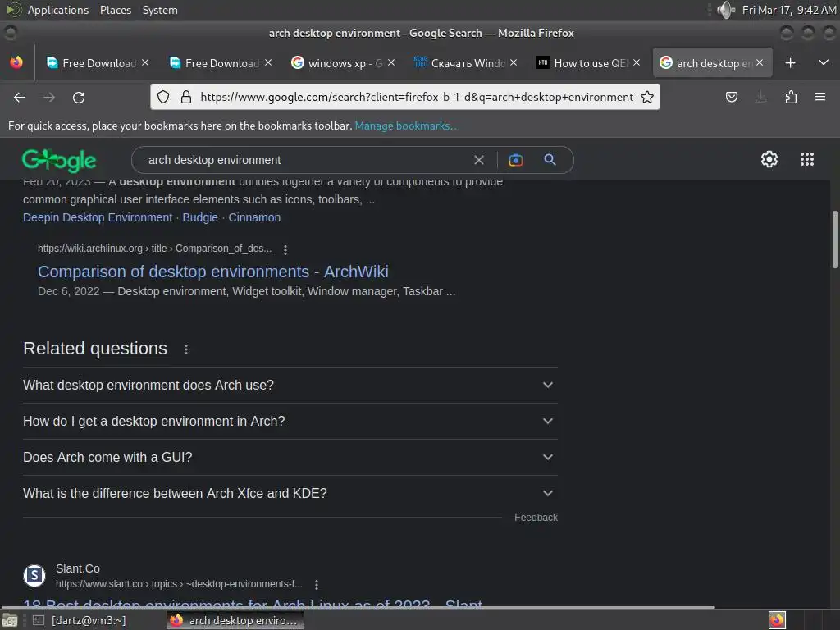Show desktop using the bottom-left panel icon
Screen dimensions: 840x630
(10, 620)
